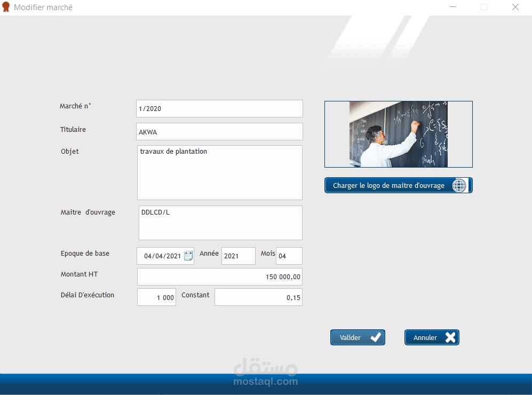The image size is (532, 395).
Task: Open the calendar picker for Epoque de base
Action: (188, 256)
